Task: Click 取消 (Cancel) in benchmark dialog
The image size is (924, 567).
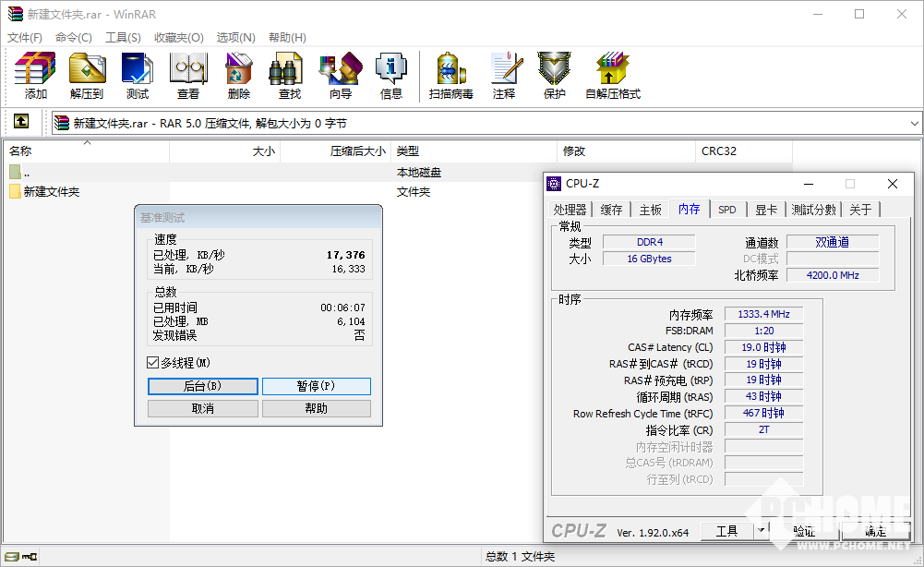Action: tap(203, 408)
